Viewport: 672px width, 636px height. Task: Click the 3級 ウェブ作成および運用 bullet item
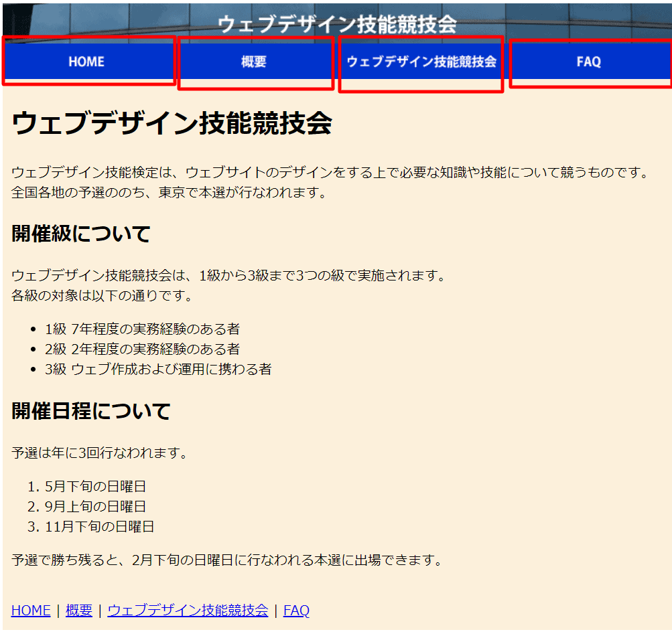coord(158,369)
